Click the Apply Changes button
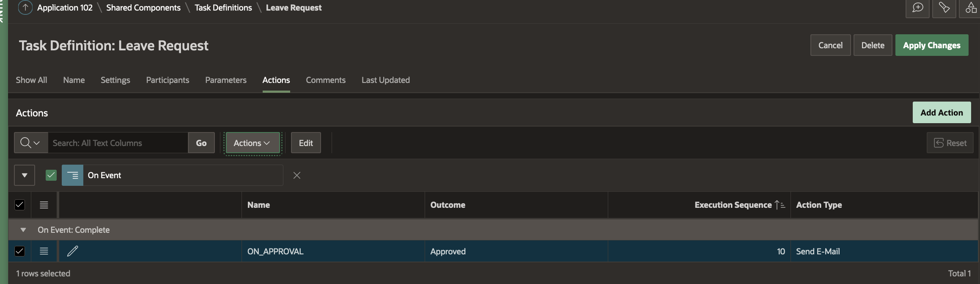 931,45
